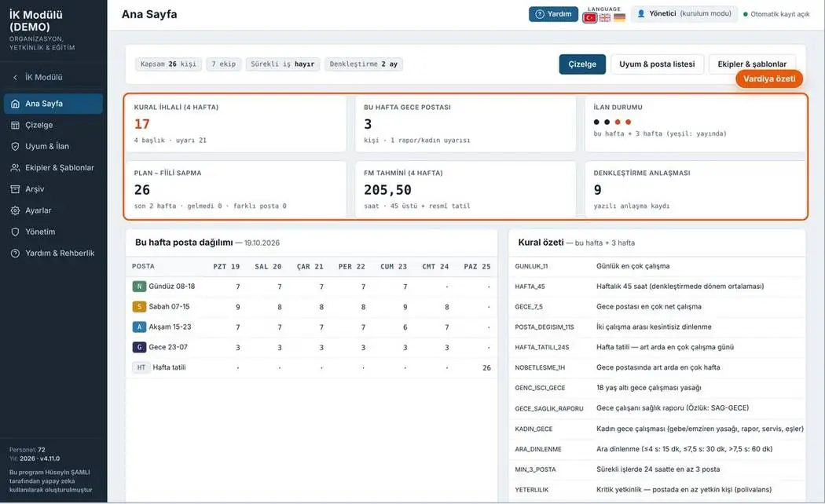The height and width of the screenshot is (504, 825).
Task: Click the green N badge for Gündüz 08-18
Action: [139, 287]
